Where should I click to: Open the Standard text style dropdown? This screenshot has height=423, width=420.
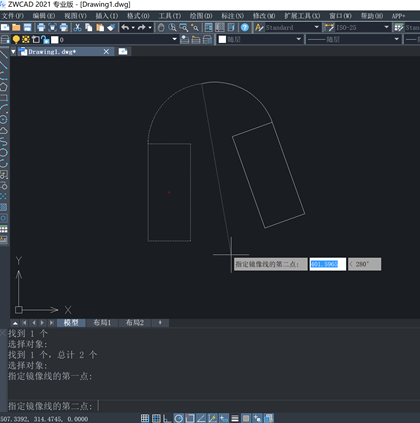tap(316, 27)
